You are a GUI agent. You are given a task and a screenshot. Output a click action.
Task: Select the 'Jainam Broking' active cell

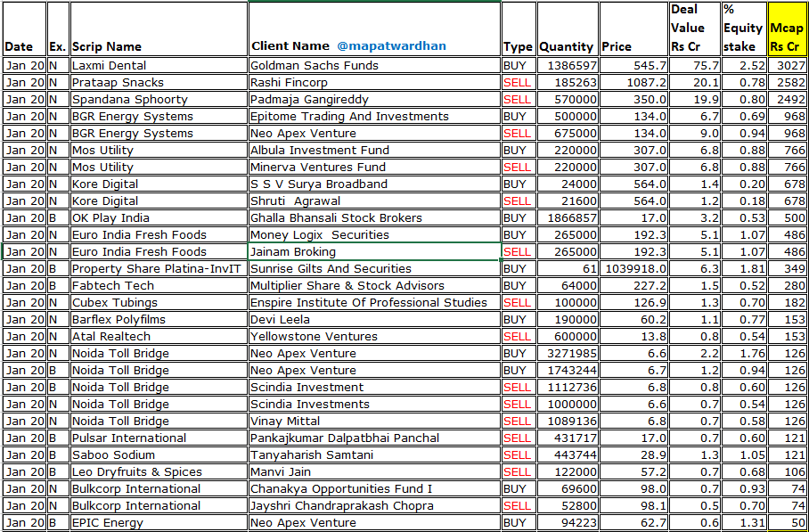coord(374,252)
